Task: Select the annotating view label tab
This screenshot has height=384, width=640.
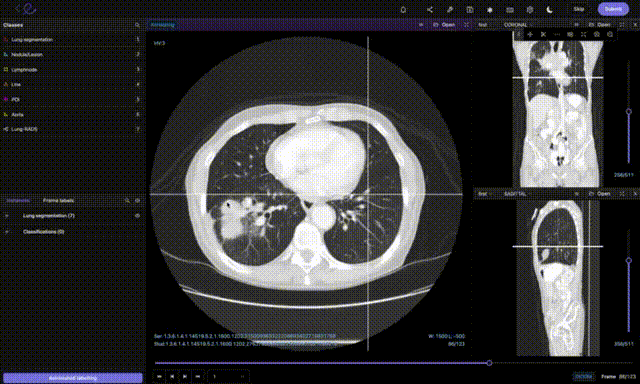Action: (x=162, y=24)
